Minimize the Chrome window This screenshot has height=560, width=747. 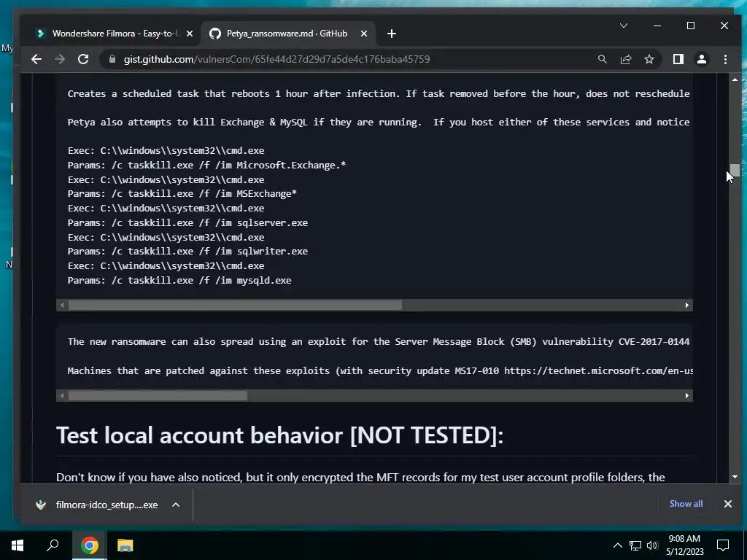(657, 26)
